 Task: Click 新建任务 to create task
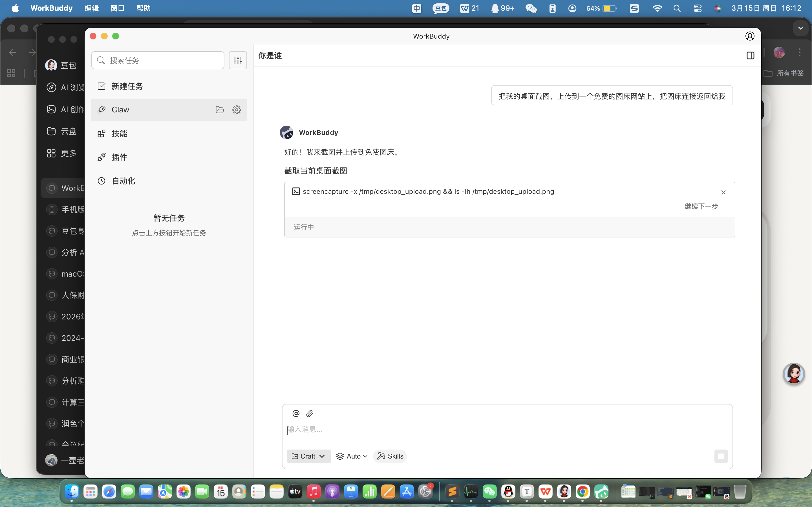point(127,86)
